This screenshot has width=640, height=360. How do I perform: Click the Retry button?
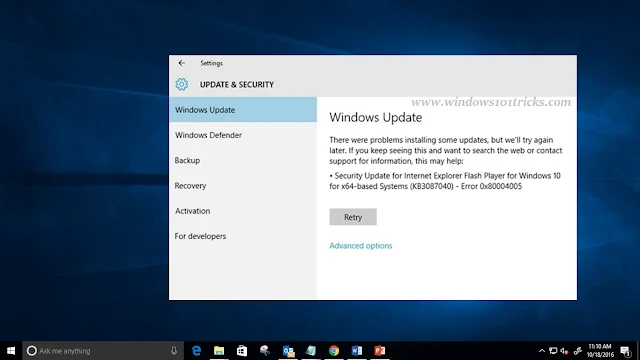point(353,217)
